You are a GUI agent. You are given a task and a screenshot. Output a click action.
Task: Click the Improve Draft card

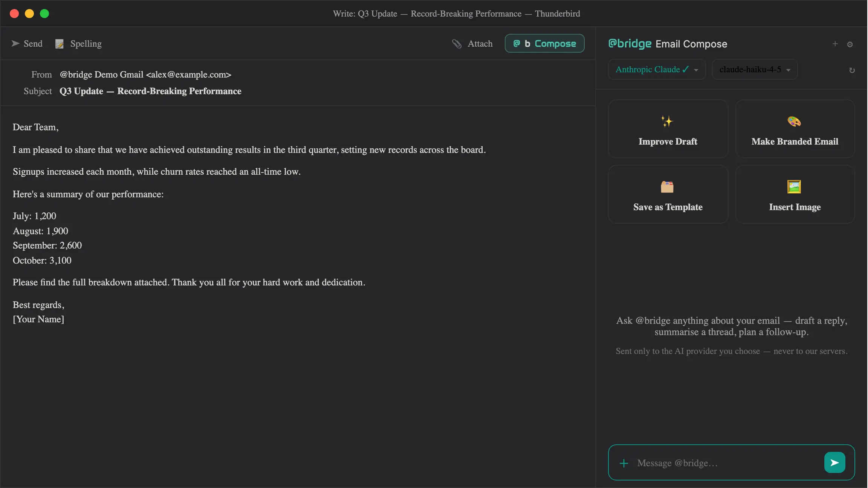(x=668, y=129)
